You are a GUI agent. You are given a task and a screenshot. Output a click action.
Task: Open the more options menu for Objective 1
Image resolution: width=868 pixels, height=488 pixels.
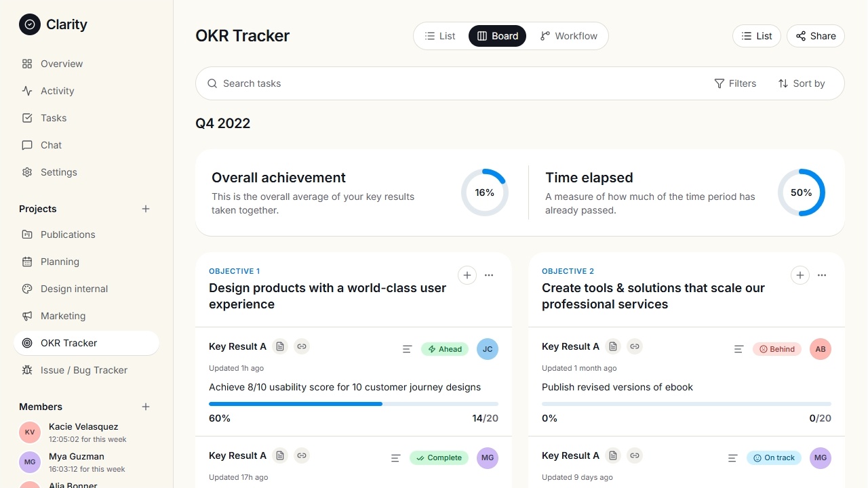[489, 275]
